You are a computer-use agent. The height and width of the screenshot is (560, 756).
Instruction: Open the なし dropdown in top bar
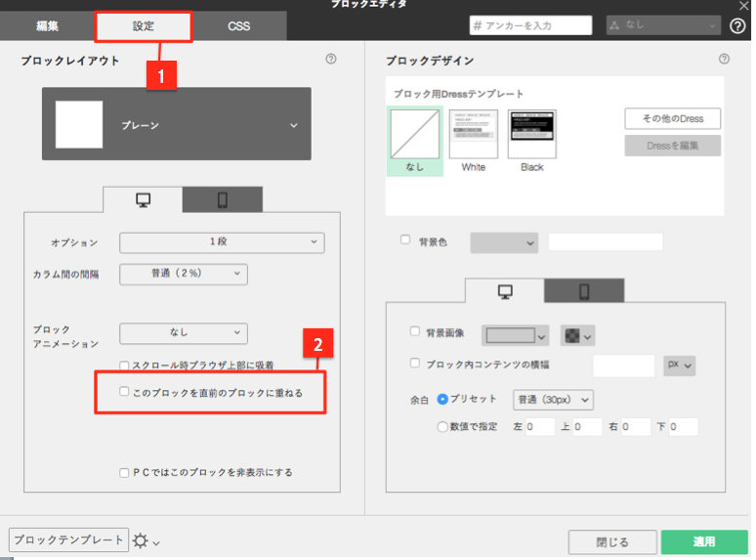pyautogui.click(x=663, y=25)
